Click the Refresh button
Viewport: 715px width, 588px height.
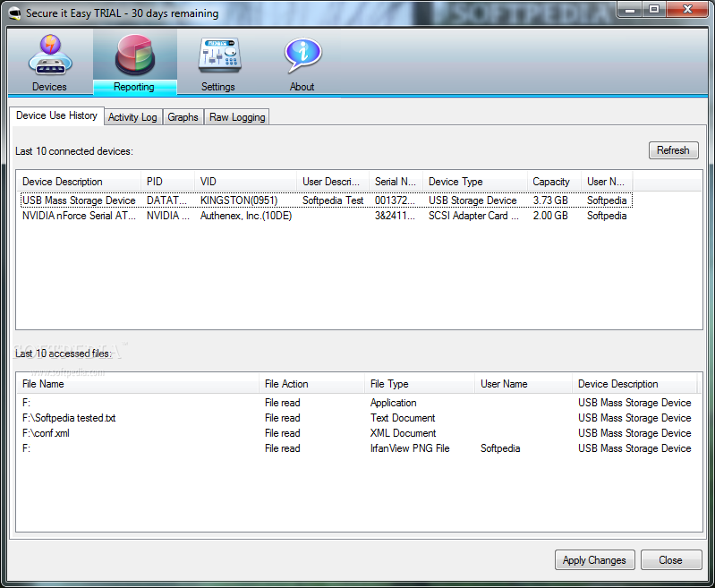tap(673, 150)
